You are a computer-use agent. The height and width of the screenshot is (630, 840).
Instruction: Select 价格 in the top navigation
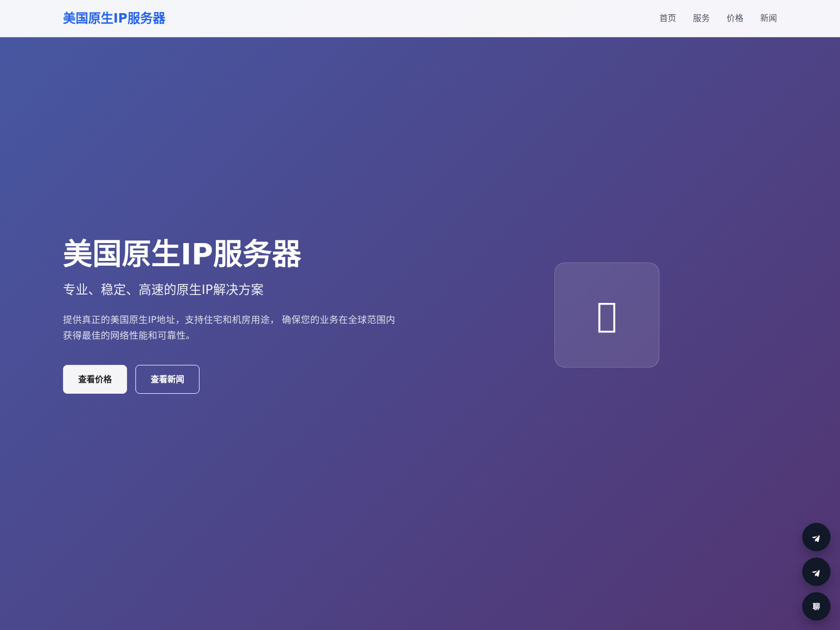734,18
